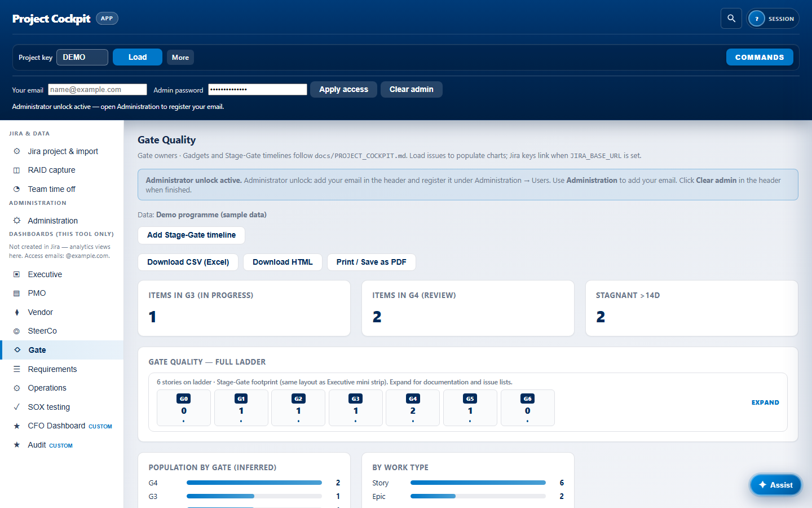Open the Operations dashboard
This screenshot has width=812, height=508.
click(x=62, y=388)
